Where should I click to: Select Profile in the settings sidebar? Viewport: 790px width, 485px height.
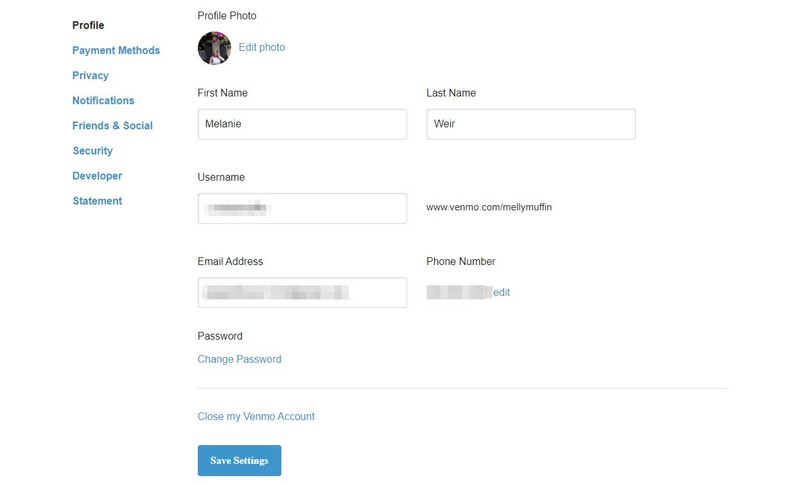[x=88, y=26]
